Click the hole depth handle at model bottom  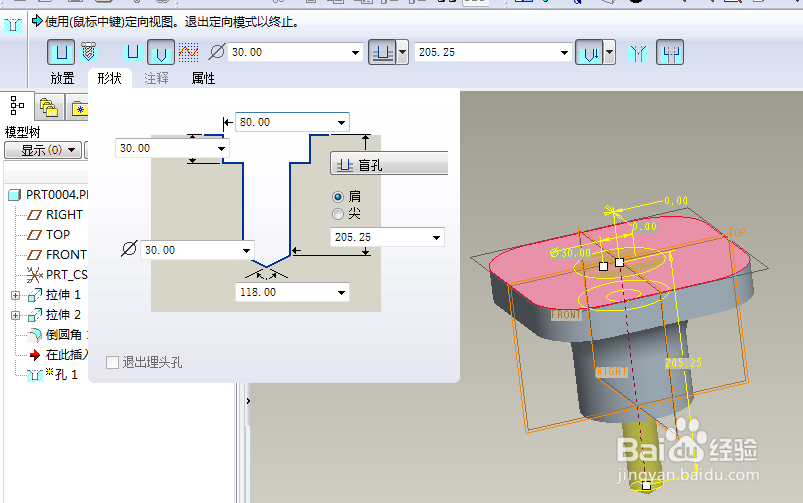click(646, 485)
